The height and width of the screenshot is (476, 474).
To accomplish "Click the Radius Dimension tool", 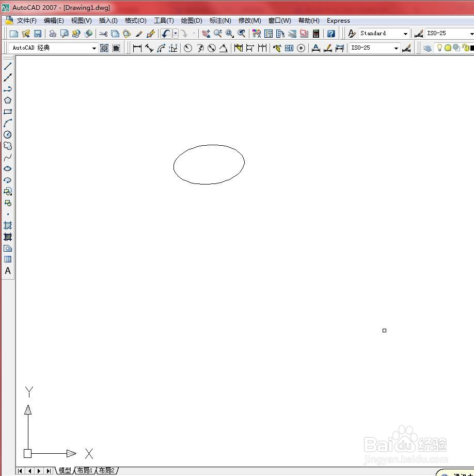I will [x=188, y=48].
